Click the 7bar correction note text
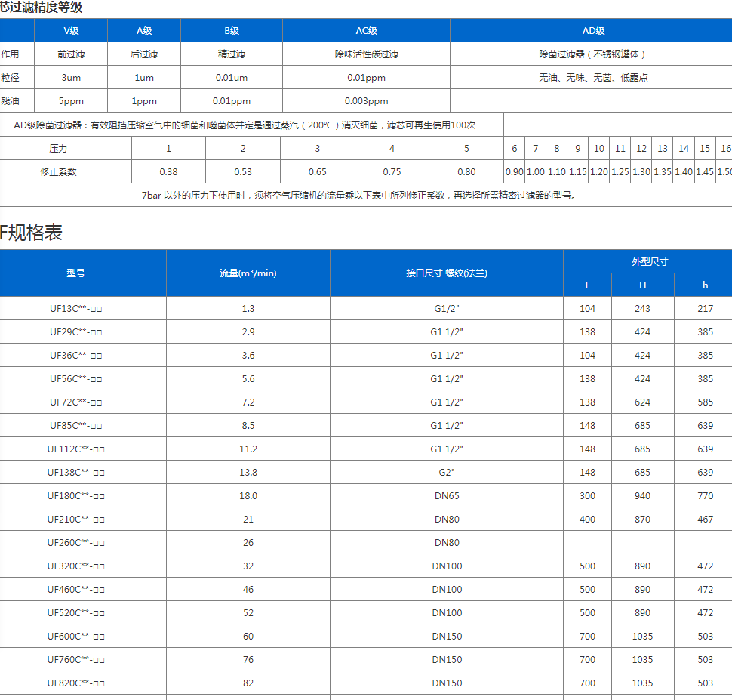 pos(366,195)
